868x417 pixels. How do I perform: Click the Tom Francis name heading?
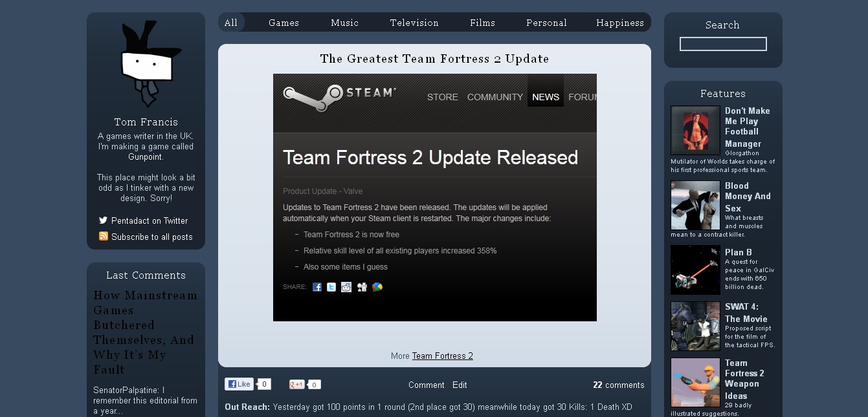[146, 122]
